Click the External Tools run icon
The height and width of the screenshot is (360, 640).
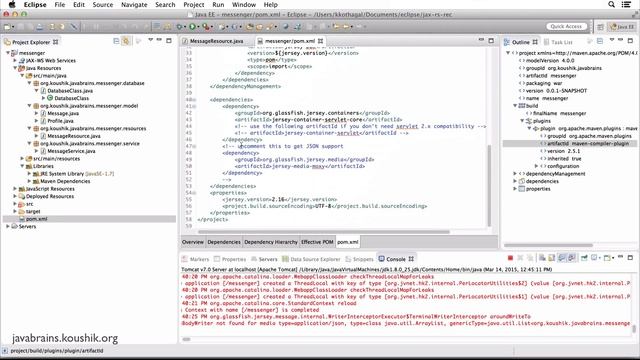click(206, 27)
